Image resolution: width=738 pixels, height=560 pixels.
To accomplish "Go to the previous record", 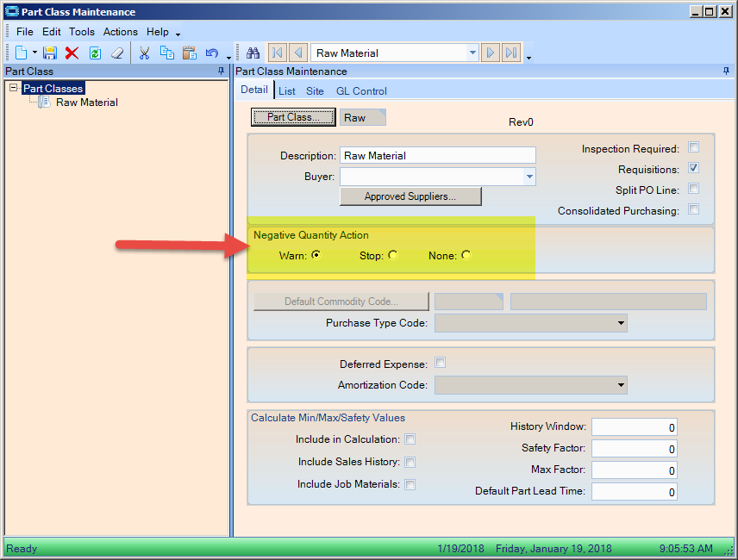I will 298,53.
